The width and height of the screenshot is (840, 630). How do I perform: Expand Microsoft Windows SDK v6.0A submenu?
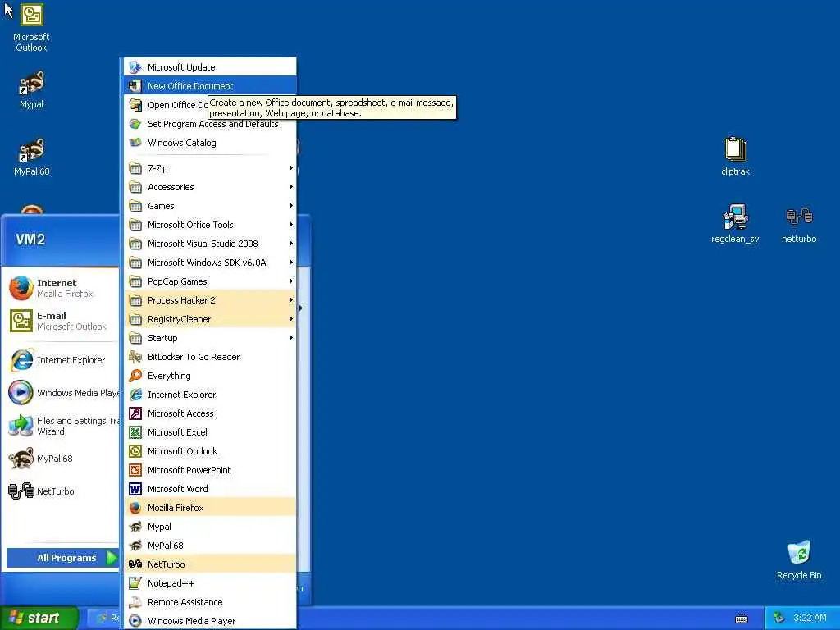[x=210, y=262]
